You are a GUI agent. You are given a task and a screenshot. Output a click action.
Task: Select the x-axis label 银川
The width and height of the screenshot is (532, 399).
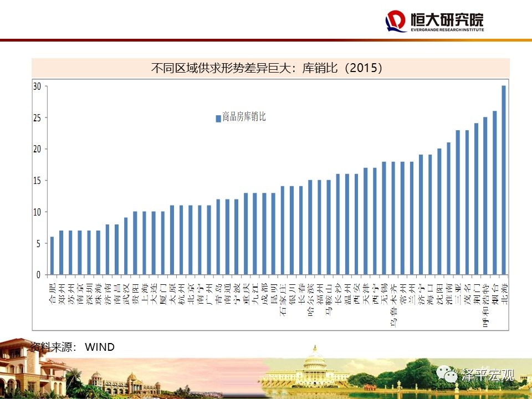pyautogui.click(x=292, y=295)
